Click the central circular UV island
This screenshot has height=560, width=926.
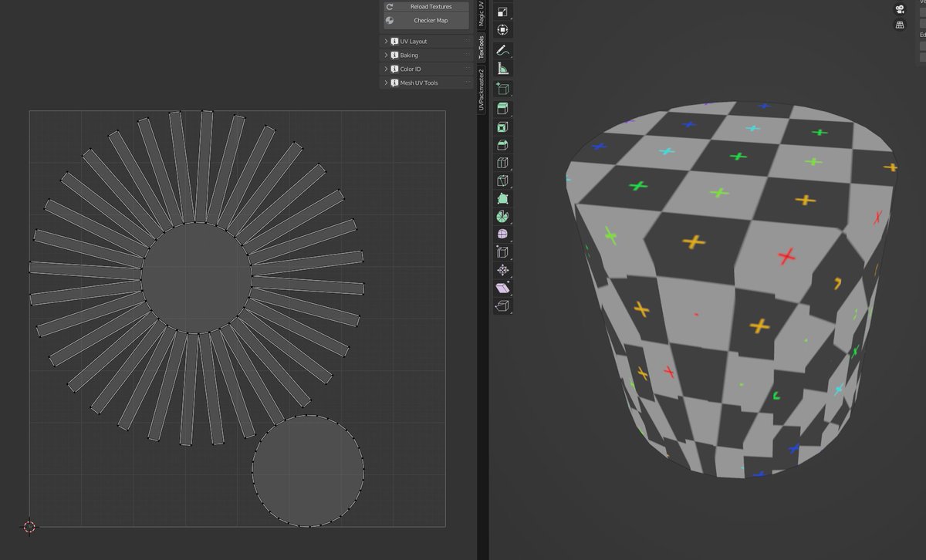coord(197,278)
